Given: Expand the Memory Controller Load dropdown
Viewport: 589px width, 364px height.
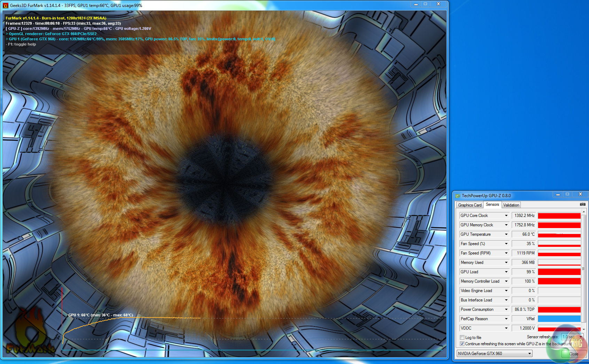Looking at the screenshot, I should tap(506, 281).
